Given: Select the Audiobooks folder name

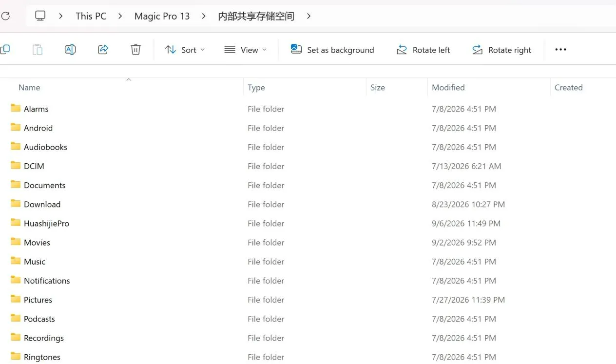Looking at the screenshot, I should coord(45,147).
